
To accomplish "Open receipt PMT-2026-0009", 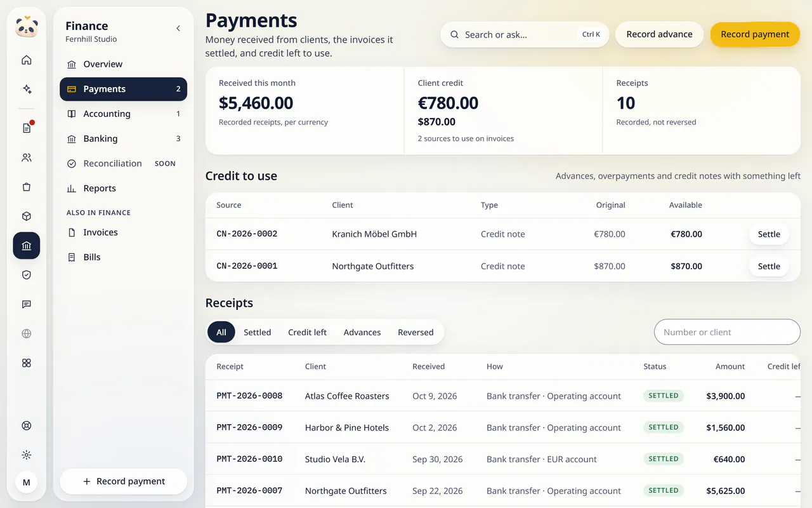I will [249, 427].
